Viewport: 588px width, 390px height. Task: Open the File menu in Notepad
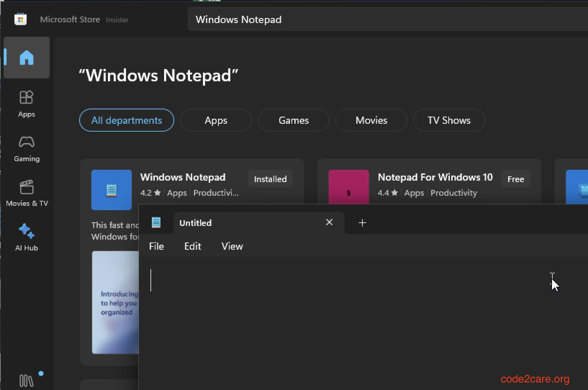pos(157,246)
